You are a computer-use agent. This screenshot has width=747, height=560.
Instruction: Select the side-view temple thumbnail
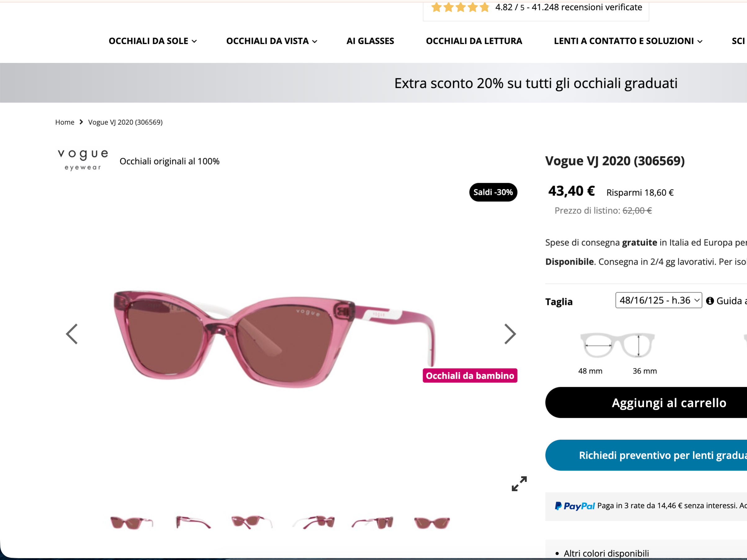tap(193, 522)
